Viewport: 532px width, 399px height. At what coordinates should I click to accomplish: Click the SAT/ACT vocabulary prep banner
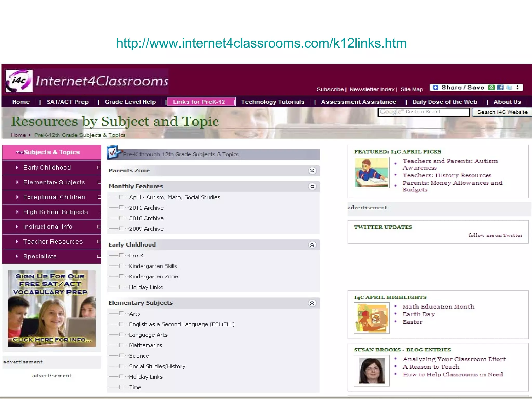click(x=52, y=309)
